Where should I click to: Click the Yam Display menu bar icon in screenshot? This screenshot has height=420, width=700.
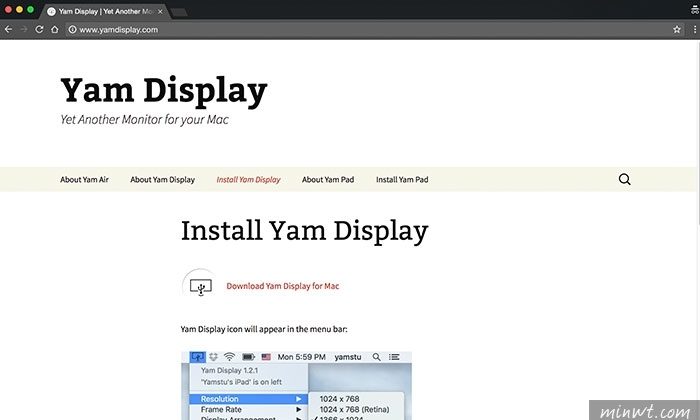pyautogui.click(x=197, y=357)
